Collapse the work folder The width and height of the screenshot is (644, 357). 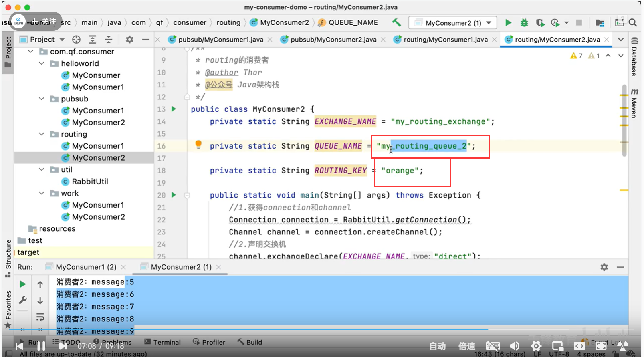coord(42,193)
